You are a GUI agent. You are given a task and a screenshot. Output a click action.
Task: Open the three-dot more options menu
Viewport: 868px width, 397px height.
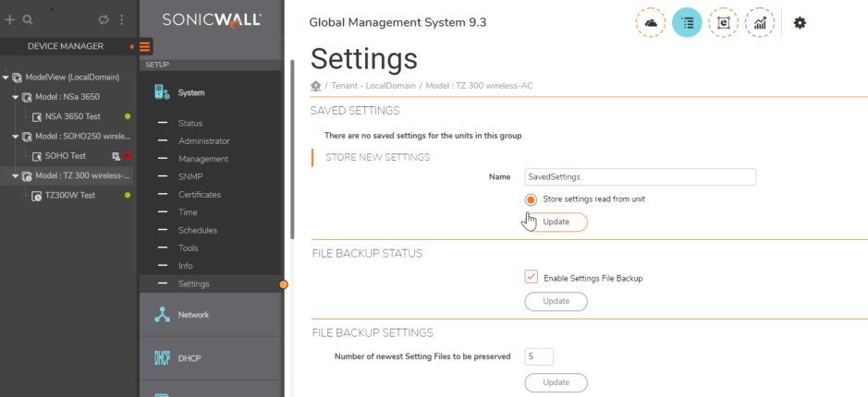[x=121, y=19]
